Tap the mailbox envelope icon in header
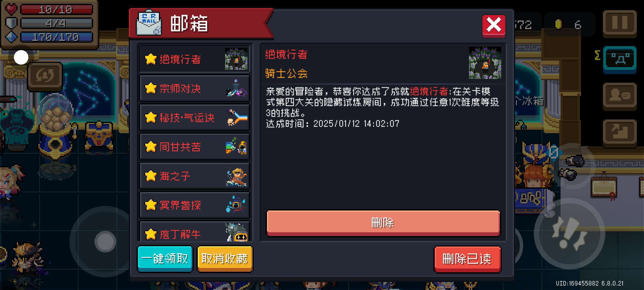The image size is (644, 290). click(x=149, y=23)
